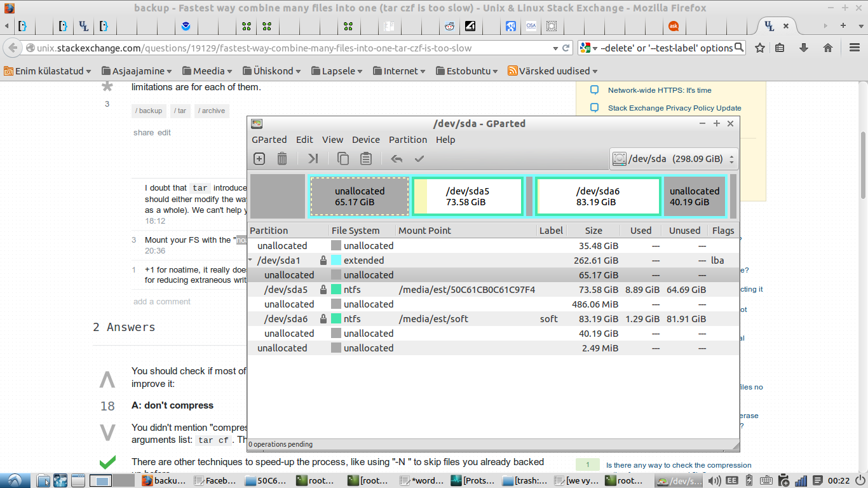Click the New partition icon in GParted
Viewport: 868px width, 488px height.
pos(259,159)
